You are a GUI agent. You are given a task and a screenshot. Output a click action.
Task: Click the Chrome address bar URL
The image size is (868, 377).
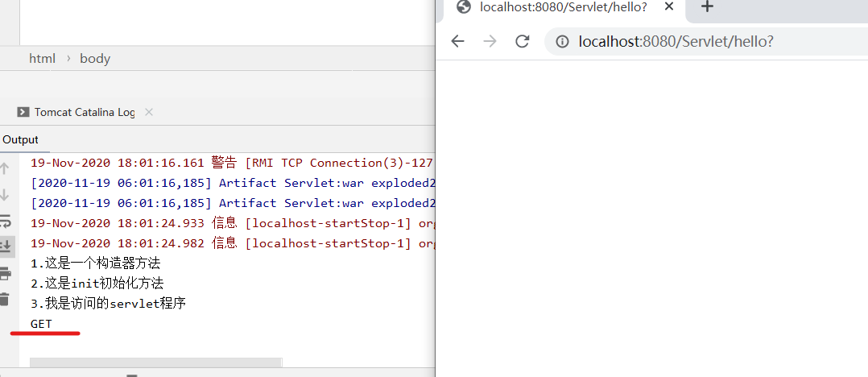coord(676,42)
